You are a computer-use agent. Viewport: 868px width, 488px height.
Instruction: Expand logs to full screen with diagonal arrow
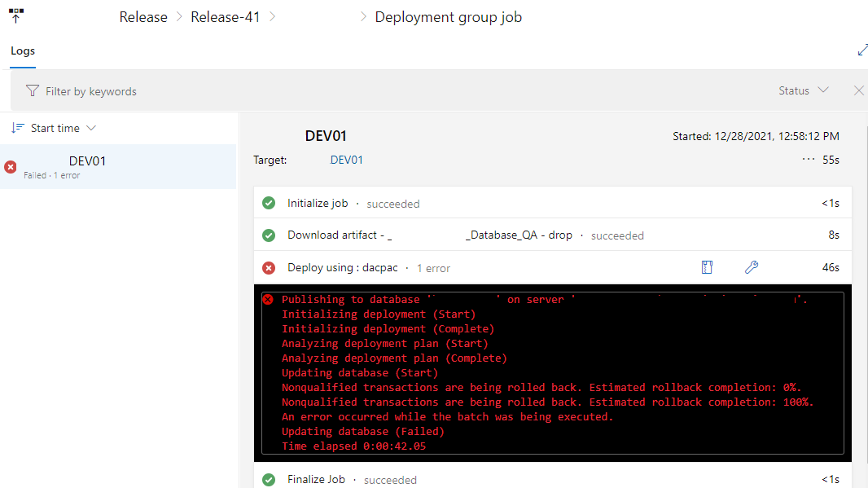(x=862, y=50)
